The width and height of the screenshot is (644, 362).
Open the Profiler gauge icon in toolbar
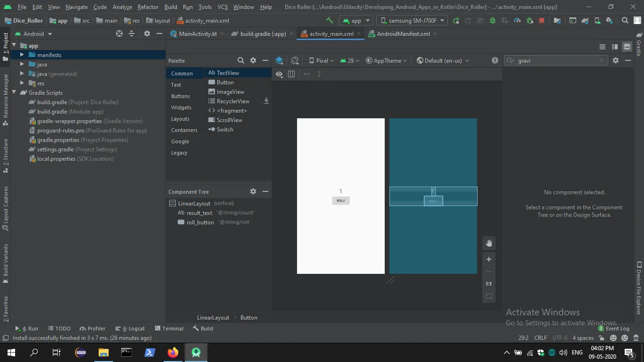tap(517, 20)
